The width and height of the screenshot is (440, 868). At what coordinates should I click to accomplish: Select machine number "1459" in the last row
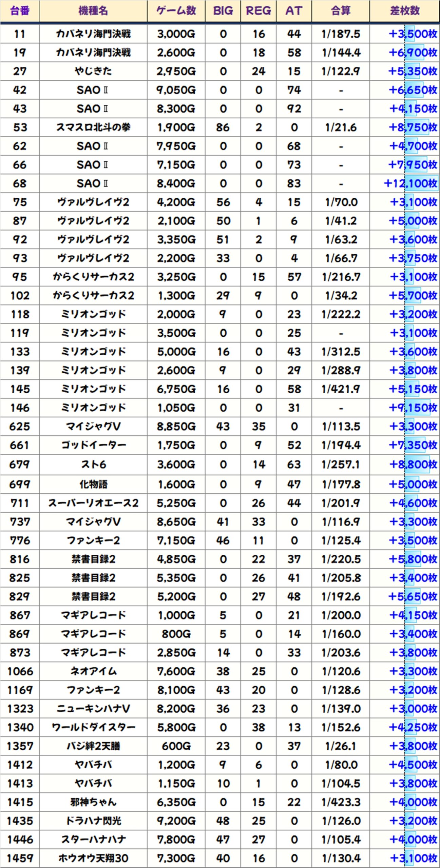click(x=20, y=858)
